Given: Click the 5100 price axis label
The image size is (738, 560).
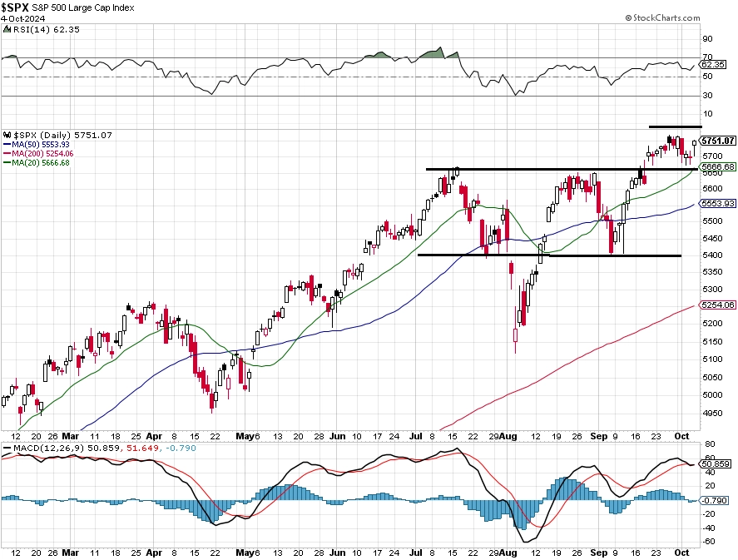Looking at the screenshot, I should pyautogui.click(x=712, y=359).
